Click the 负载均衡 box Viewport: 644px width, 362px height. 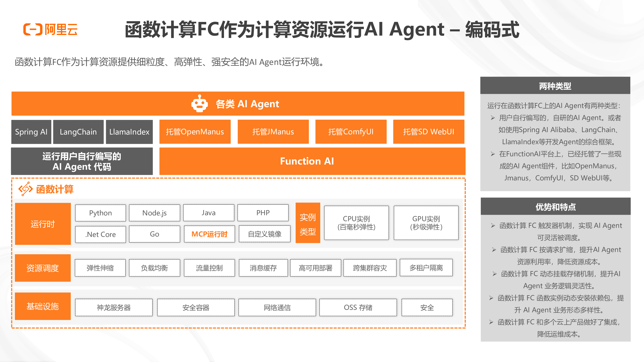(x=155, y=268)
